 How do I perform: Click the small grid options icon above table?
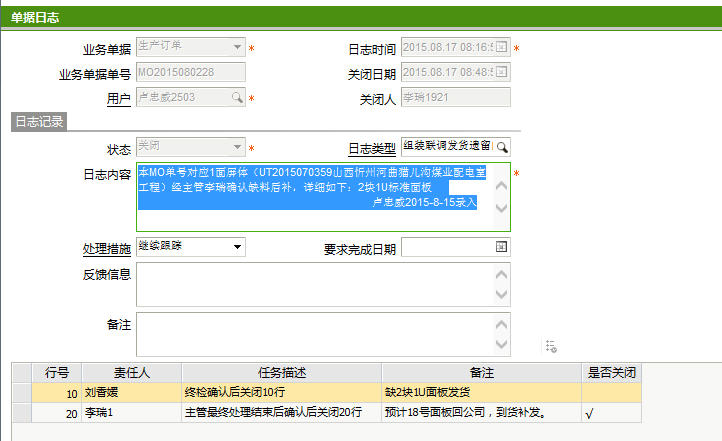coord(551,346)
